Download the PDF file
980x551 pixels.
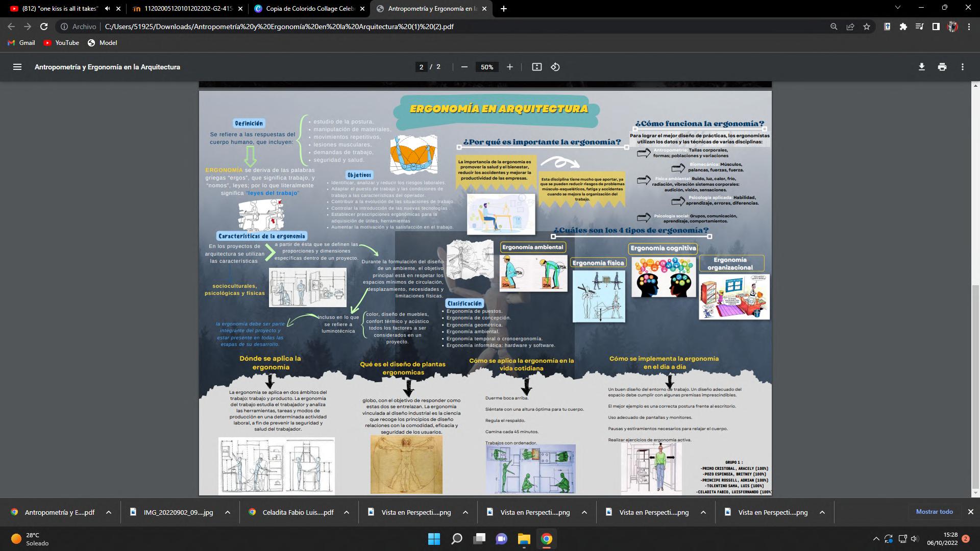(921, 67)
